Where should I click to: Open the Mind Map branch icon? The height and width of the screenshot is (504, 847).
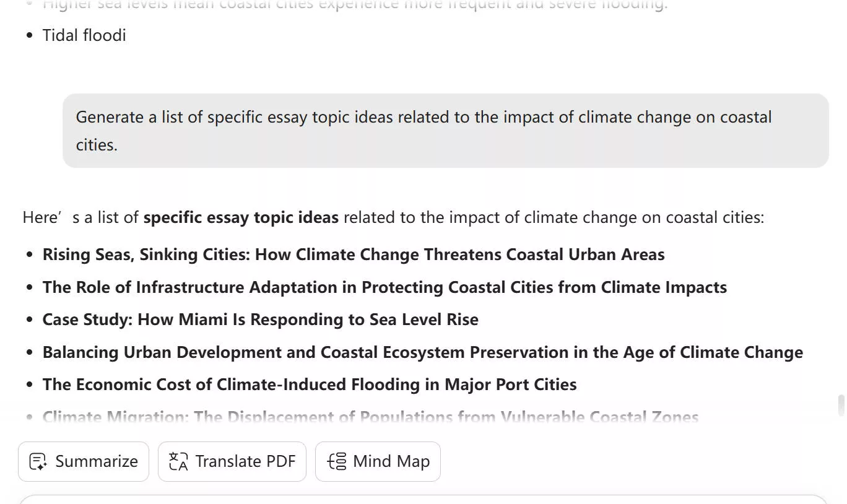pyautogui.click(x=335, y=461)
